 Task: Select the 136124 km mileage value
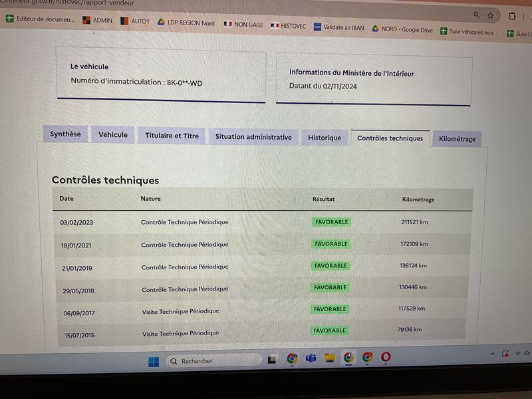coord(413,265)
